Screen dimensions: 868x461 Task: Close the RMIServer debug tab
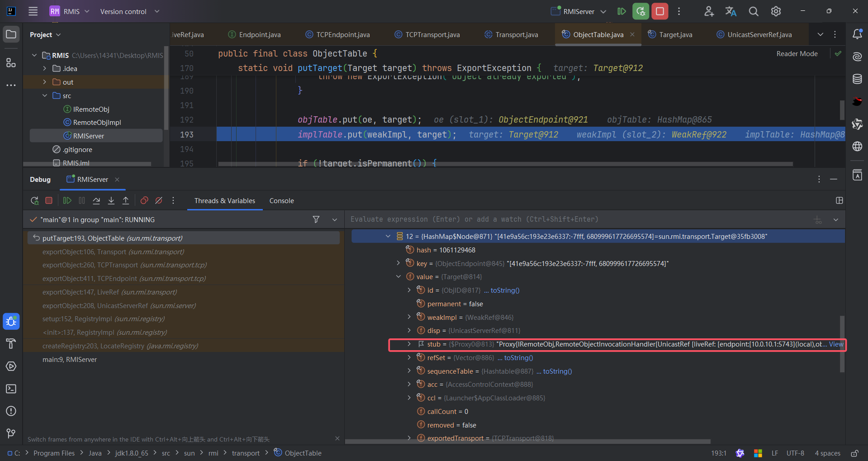click(x=117, y=180)
